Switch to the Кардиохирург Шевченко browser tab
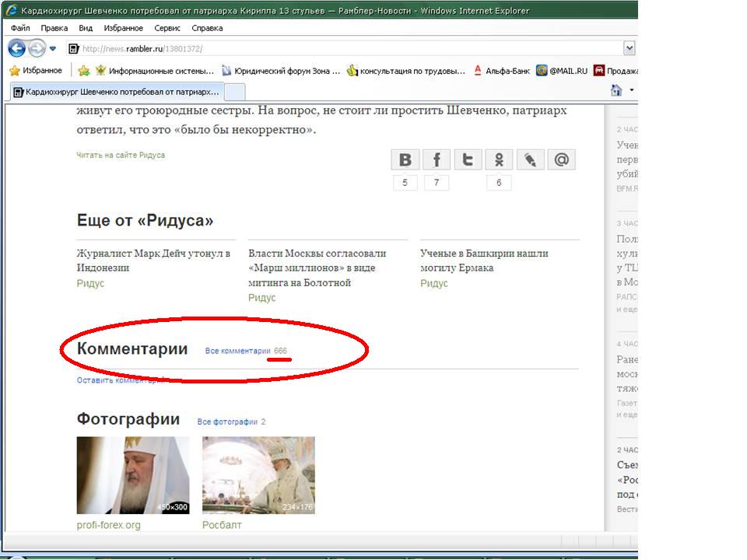Screen dimensions: 747x560 pyautogui.click(x=117, y=92)
